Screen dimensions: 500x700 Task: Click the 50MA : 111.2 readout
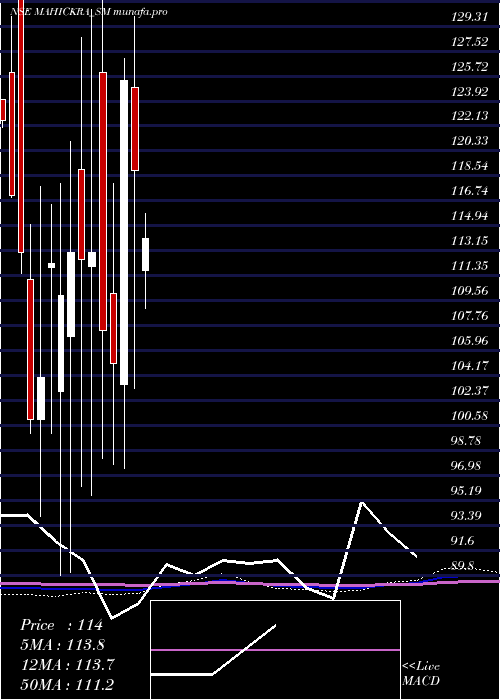(68, 685)
